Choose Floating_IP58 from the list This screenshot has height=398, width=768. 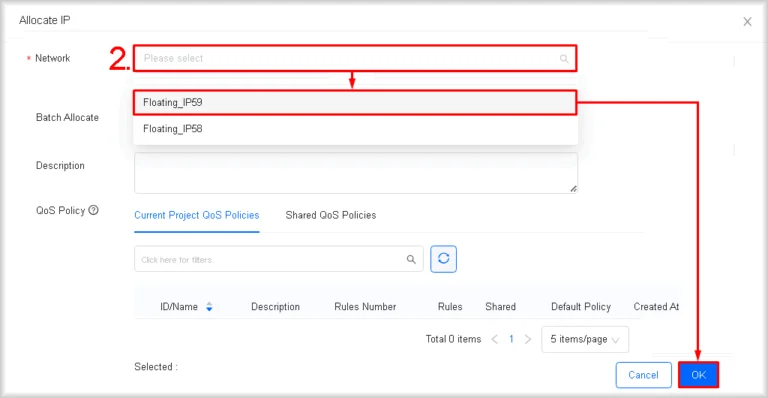coord(355,129)
